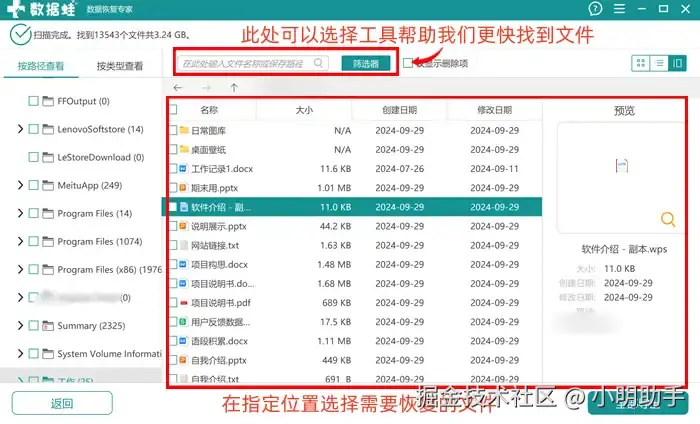Click the folder icon of Summary
This screenshot has height=424, width=700.
(48, 325)
